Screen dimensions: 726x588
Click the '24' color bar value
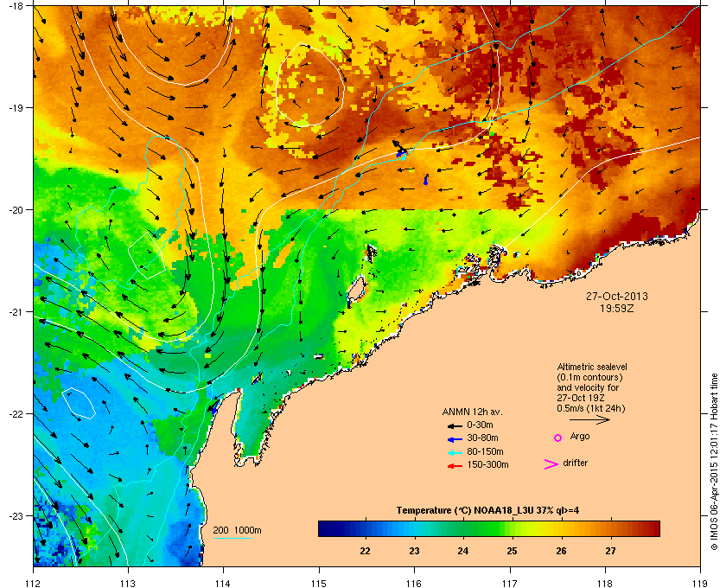click(x=463, y=551)
